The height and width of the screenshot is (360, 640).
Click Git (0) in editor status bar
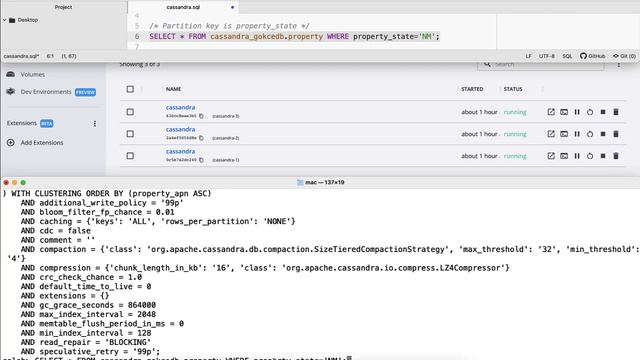(x=624, y=56)
